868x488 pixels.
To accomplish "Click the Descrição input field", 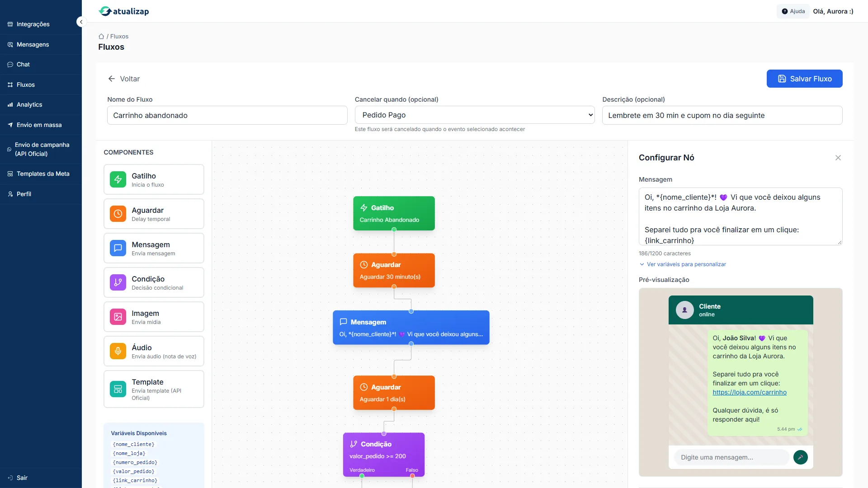I will [x=722, y=115].
